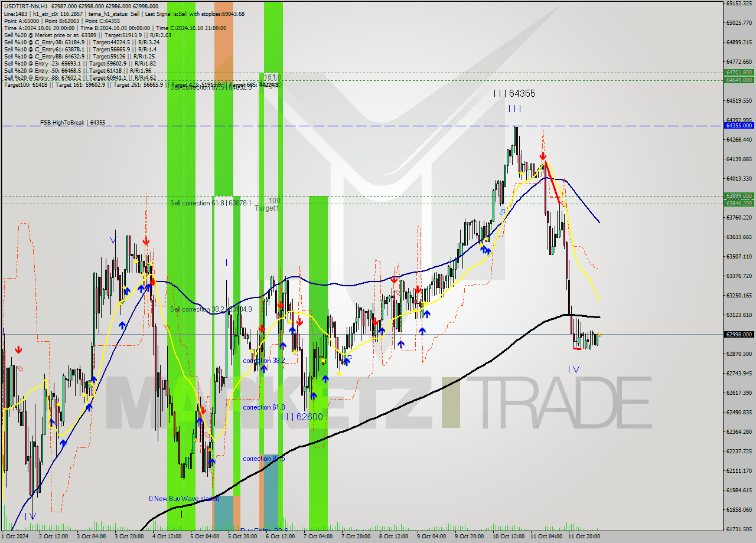Click the 62617.390 price axis label
Viewport: 756px width, 543px height.
(739, 392)
